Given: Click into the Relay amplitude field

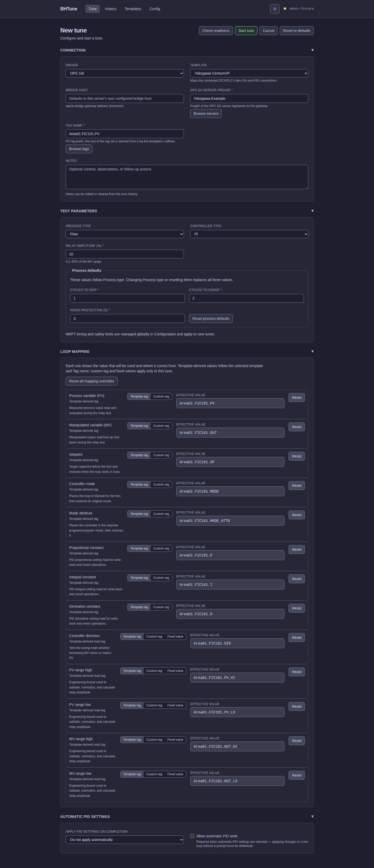Looking at the screenshot, I should [x=125, y=254].
